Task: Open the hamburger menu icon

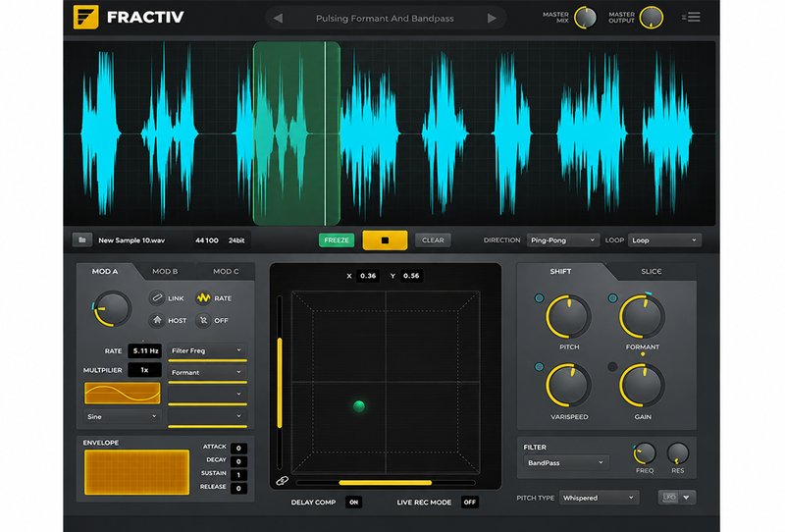Action: (691, 18)
